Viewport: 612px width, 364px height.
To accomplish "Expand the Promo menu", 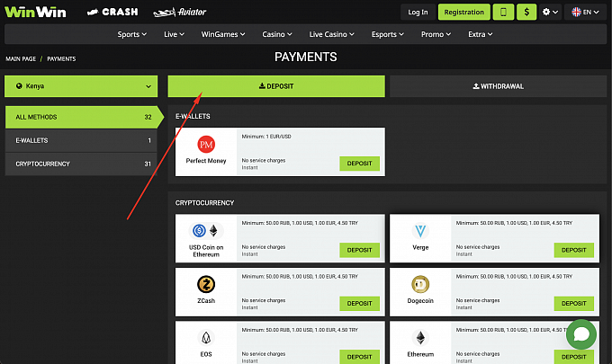I will coord(436,34).
